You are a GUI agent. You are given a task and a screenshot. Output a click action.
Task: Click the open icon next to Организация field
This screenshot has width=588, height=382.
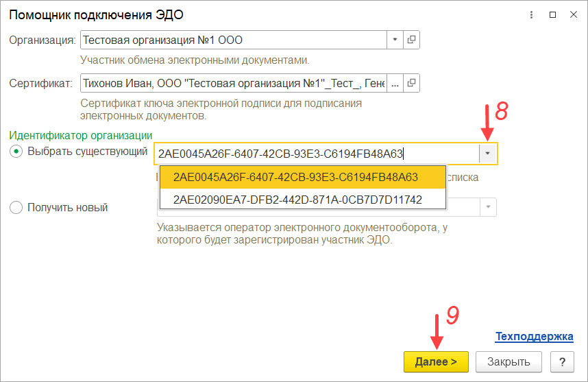[x=411, y=40]
